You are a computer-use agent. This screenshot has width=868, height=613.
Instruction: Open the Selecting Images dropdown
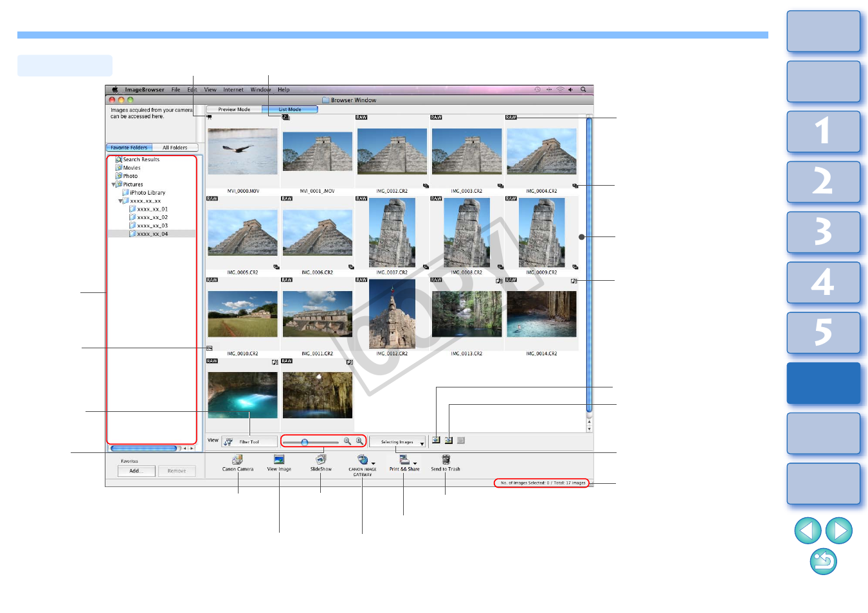tap(397, 442)
